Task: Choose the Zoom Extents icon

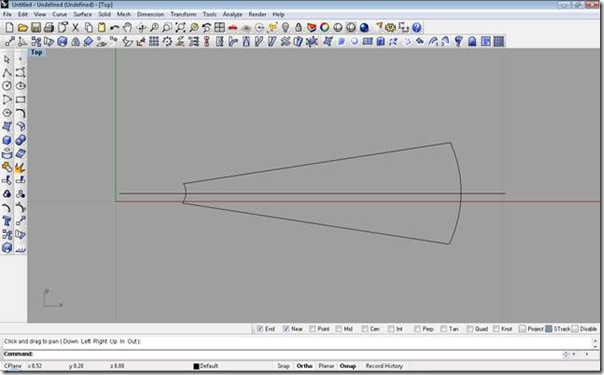Action: click(x=180, y=27)
